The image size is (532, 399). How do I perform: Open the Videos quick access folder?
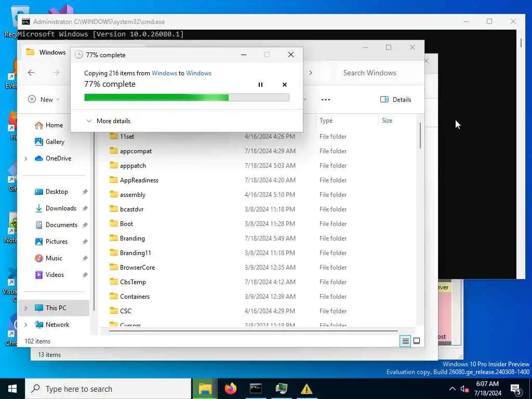click(x=49, y=275)
